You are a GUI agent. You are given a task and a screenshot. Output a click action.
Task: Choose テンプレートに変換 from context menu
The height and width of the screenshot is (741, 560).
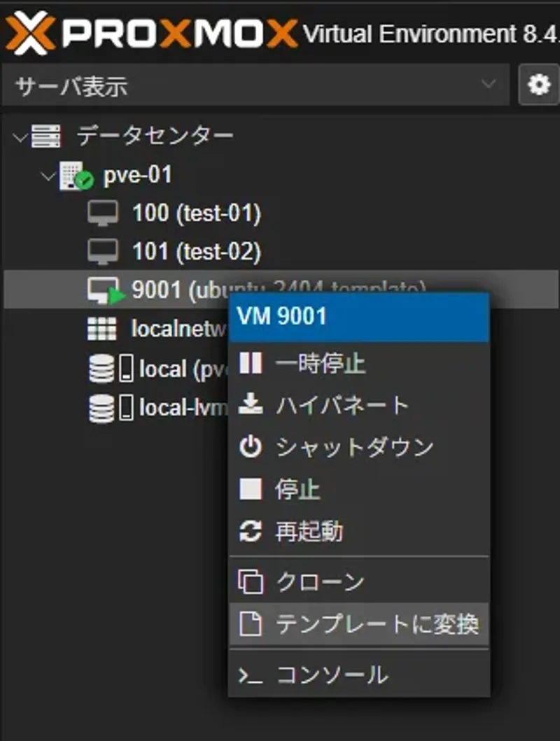point(359,624)
